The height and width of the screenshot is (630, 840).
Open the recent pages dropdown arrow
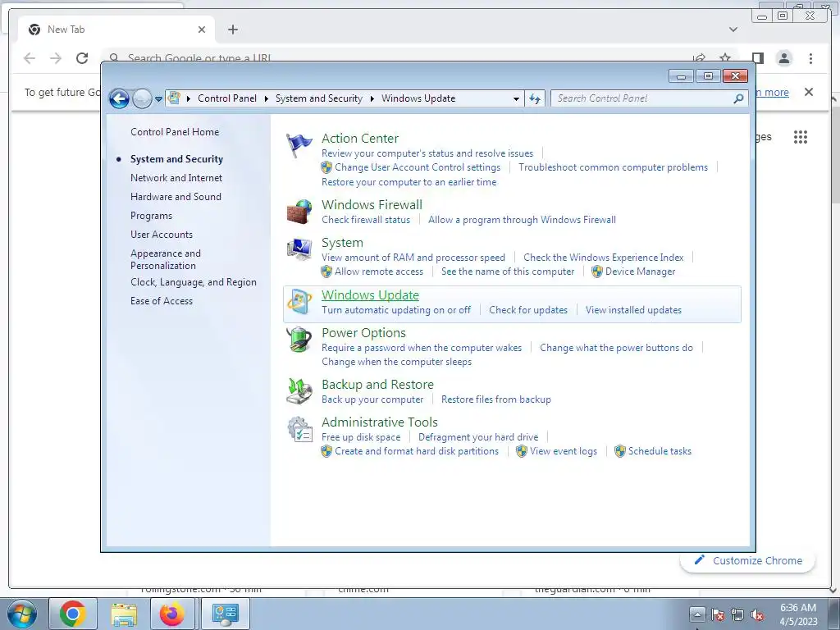pos(158,99)
